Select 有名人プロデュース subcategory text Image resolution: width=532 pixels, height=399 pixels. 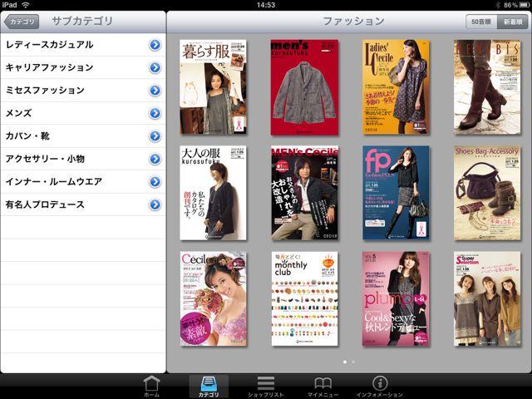(45, 204)
